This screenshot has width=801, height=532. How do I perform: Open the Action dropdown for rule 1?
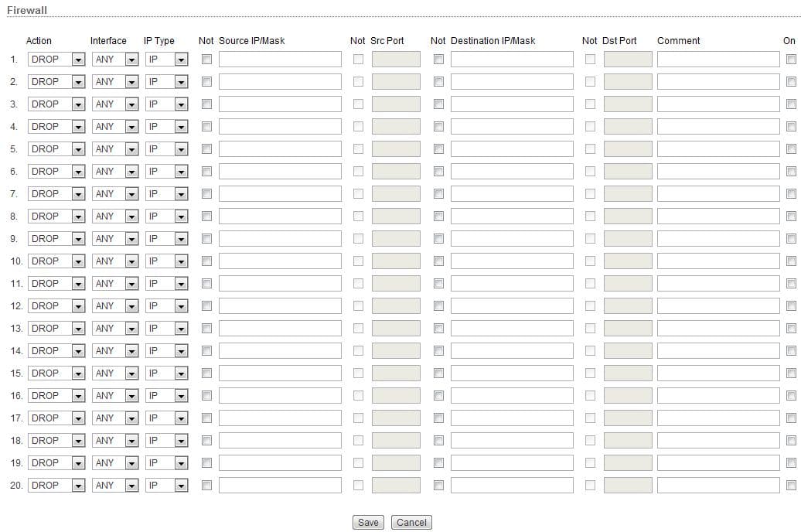[x=56, y=60]
